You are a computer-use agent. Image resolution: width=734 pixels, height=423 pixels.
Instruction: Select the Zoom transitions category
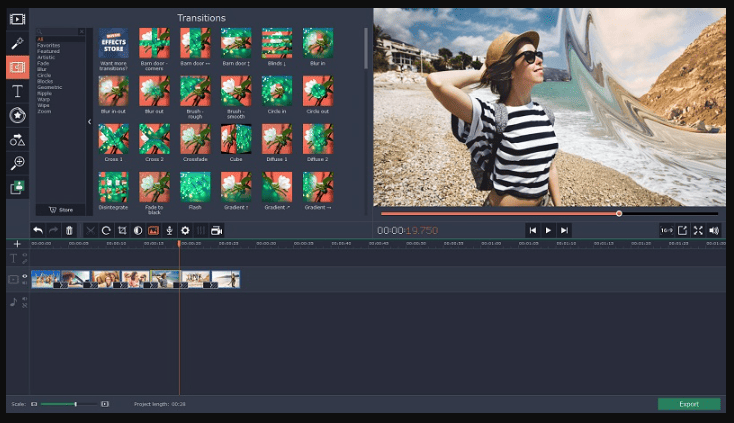pyautogui.click(x=44, y=111)
